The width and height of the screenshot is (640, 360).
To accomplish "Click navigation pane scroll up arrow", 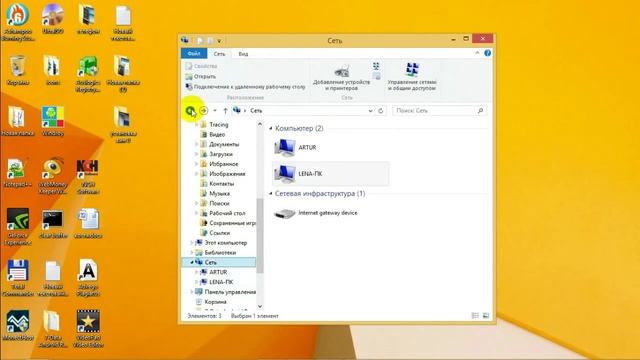I will (x=260, y=124).
